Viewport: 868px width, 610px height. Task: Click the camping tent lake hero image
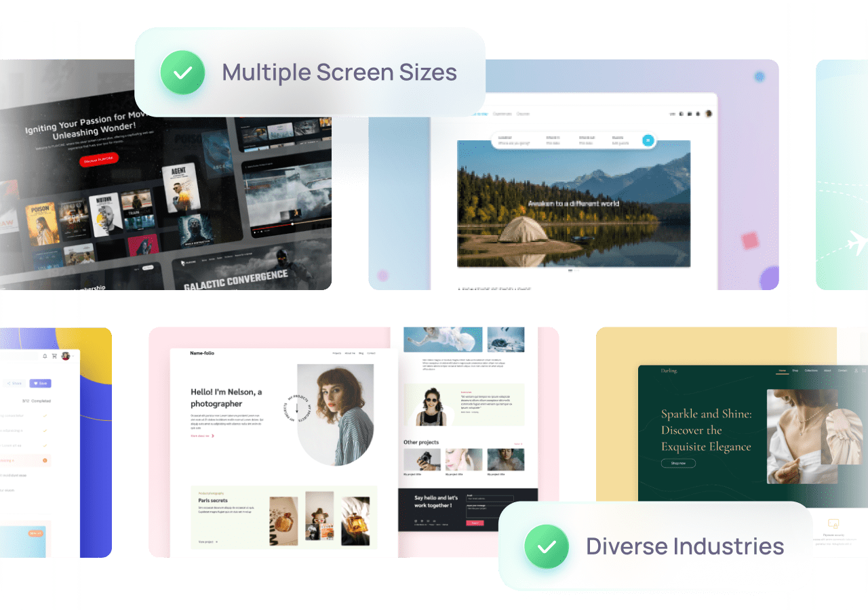coord(574,203)
